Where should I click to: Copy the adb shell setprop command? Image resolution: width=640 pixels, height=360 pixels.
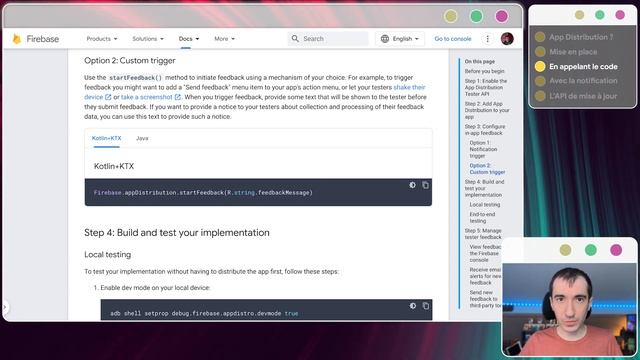tap(426, 306)
